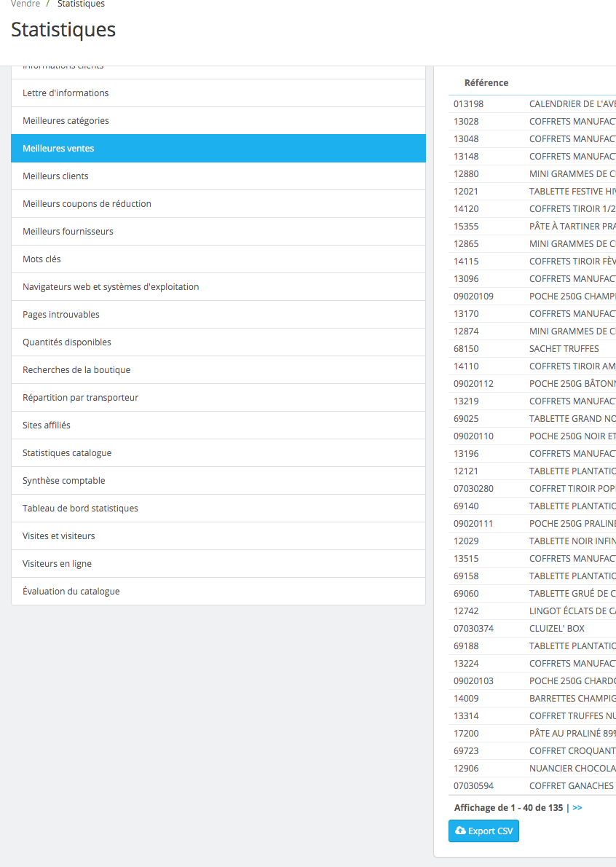Click reference 14115 cell

tap(466, 261)
